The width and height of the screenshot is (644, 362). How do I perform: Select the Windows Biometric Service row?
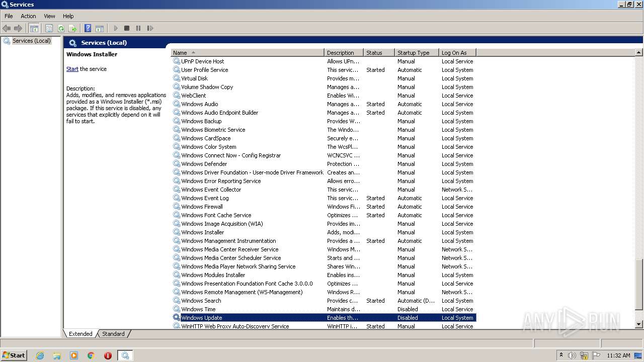[324, 130]
